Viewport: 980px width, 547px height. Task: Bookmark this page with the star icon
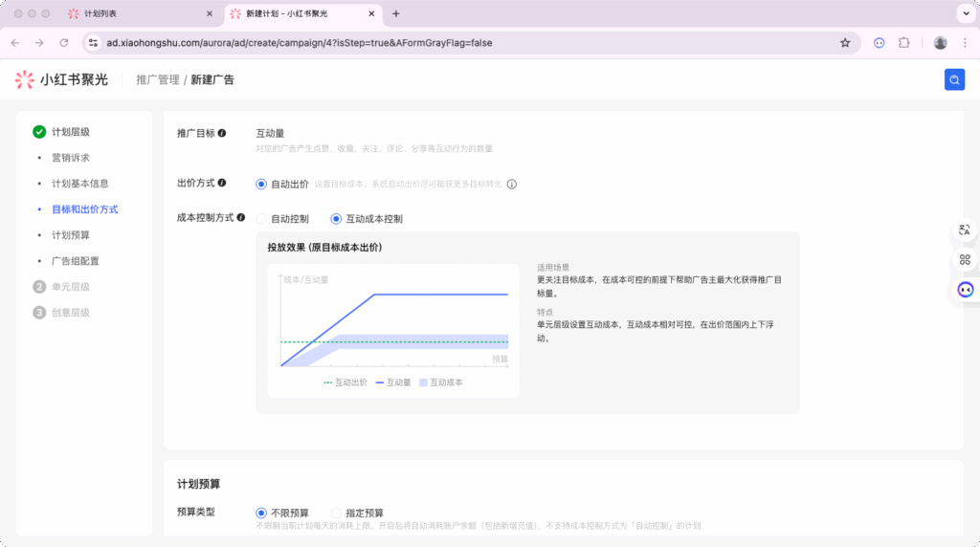(x=845, y=43)
